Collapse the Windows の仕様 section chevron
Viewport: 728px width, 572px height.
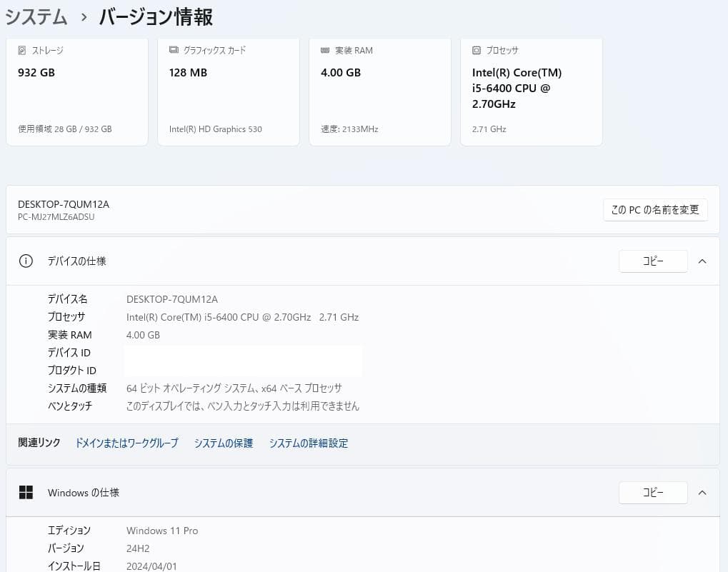[702, 492]
